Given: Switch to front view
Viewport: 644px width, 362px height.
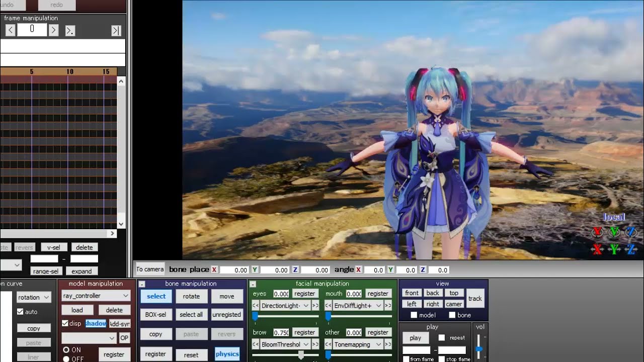Looking at the screenshot, I should (412, 293).
